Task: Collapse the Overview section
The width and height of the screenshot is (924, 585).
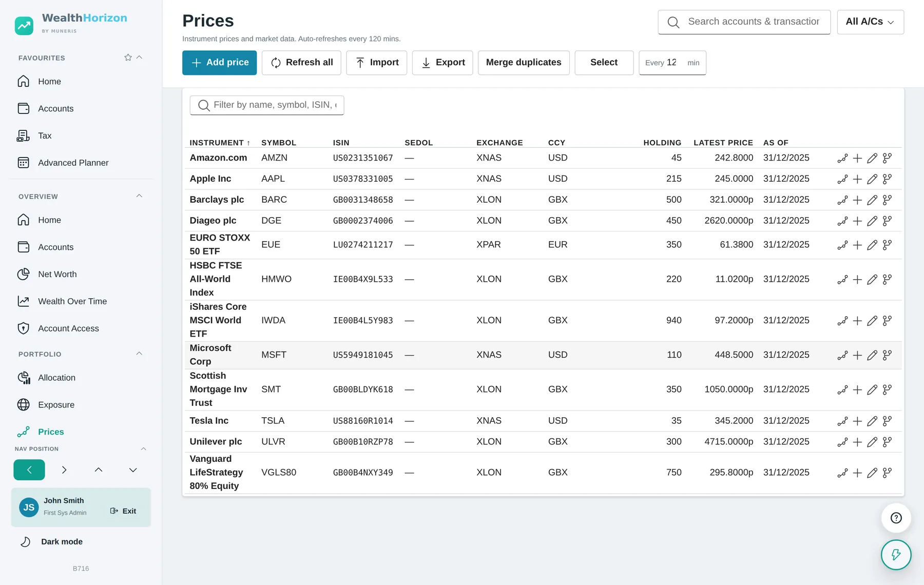Action: [x=139, y=196]
